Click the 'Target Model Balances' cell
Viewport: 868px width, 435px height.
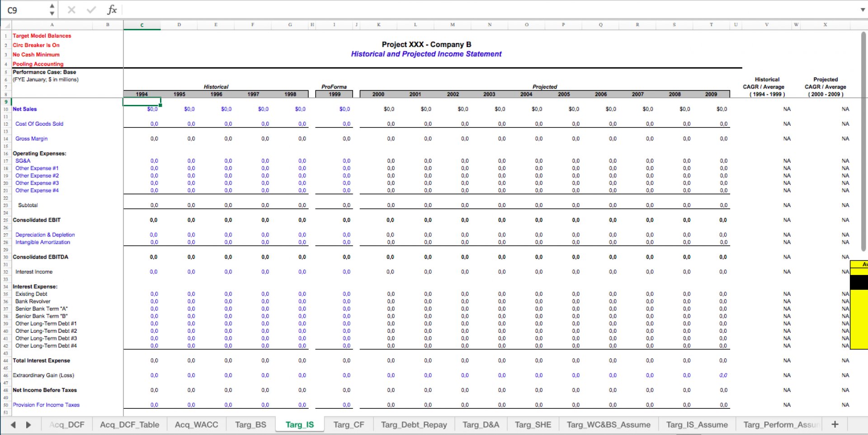[x=42, y=36]
